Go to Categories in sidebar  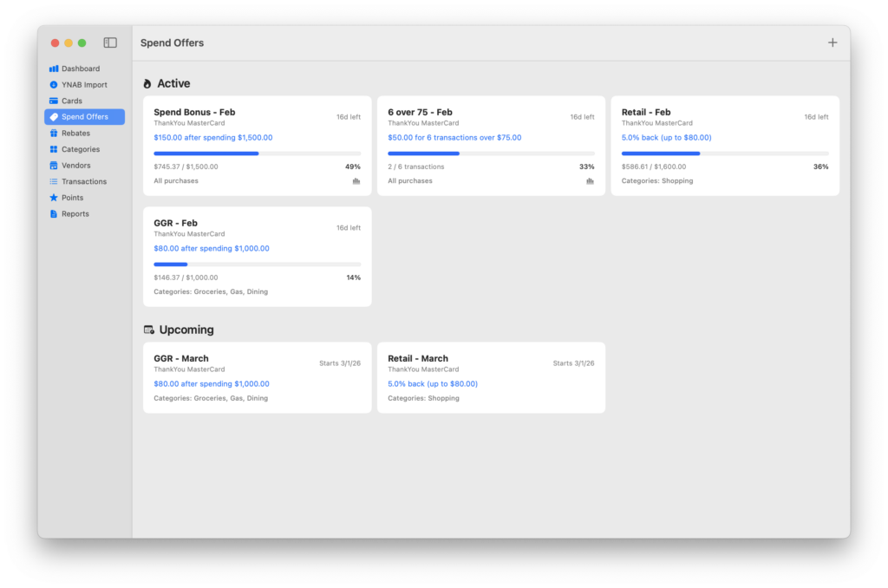80,149
